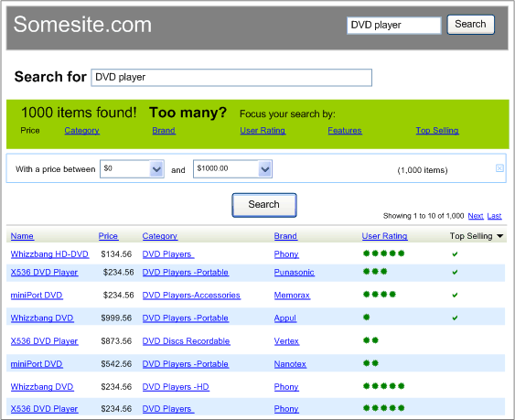
Task: Click the $999.56 price cell
Action: pos(116,318)
